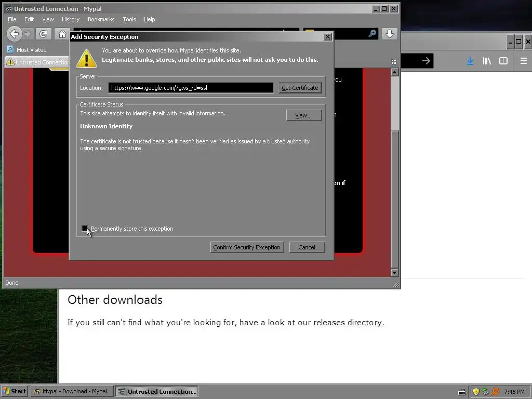Open downloads icon in background browser window
The height and width of the screenshot is (399, 532).
point(470,61)
